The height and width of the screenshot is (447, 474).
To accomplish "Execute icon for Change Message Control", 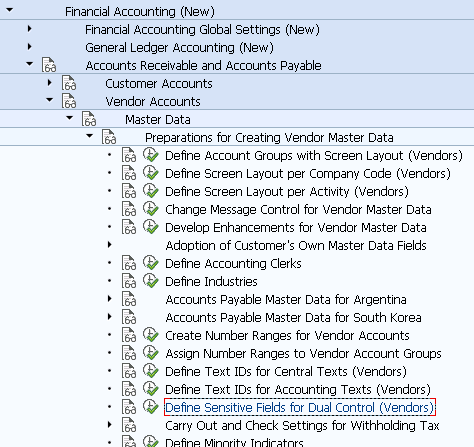I will coord(151,209).
